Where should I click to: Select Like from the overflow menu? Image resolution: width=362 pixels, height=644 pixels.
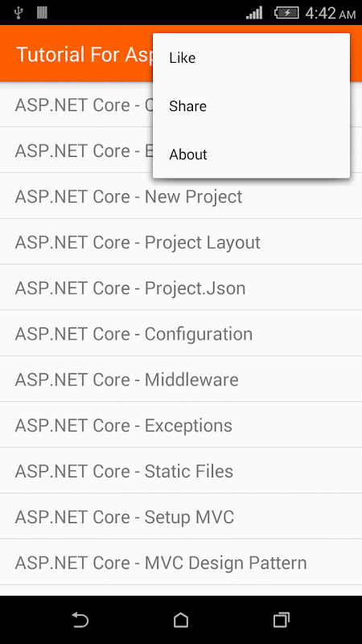click(251, 58)
